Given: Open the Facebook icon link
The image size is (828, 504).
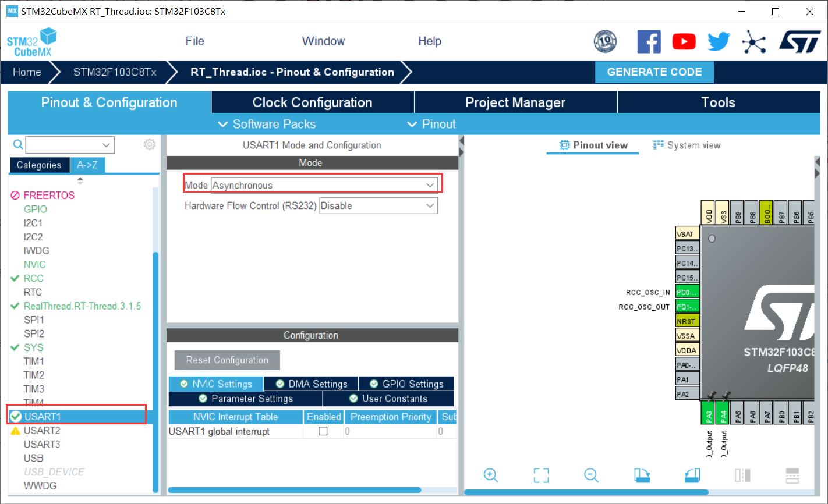Looking at the screenshot, I should pyautogui.click(x=649, y=42).
